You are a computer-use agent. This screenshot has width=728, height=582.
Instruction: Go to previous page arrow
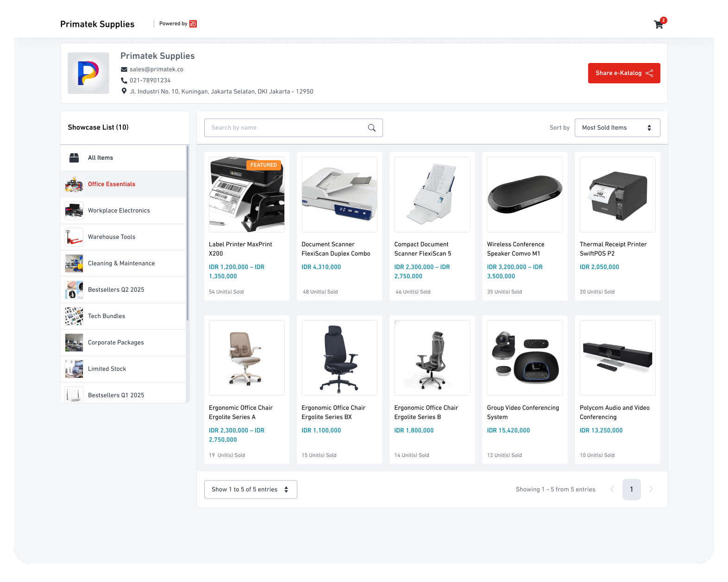tap(612, 489)
